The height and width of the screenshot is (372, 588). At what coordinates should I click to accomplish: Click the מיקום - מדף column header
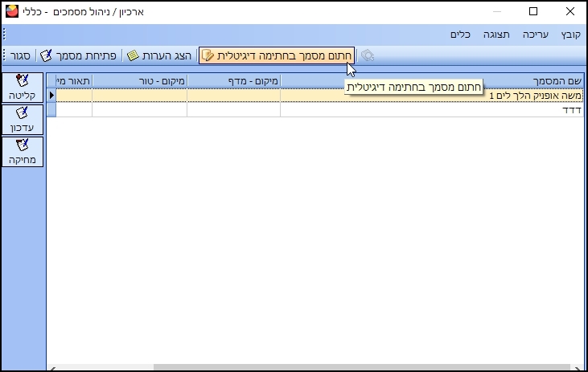(x=233, y=81)
